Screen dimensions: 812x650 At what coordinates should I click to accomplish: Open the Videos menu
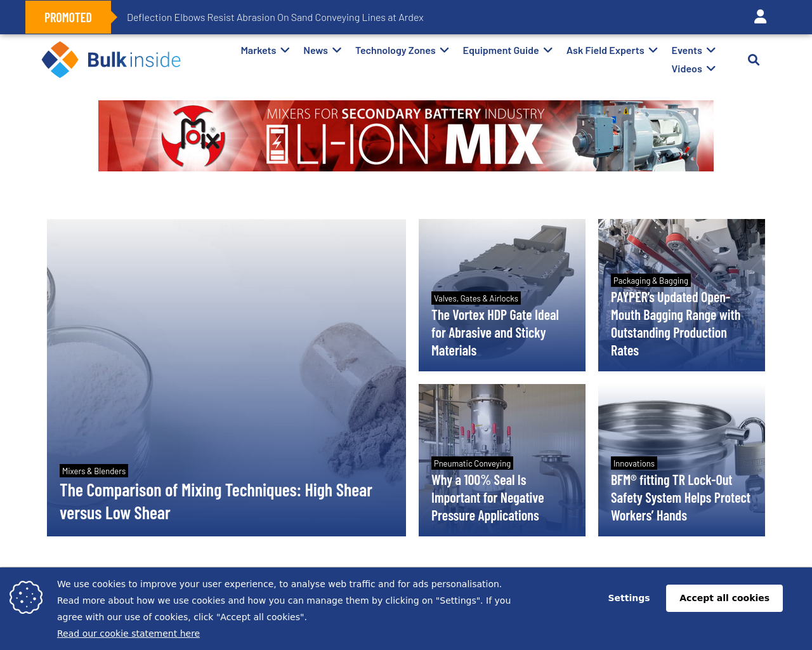tap(686, 69)
